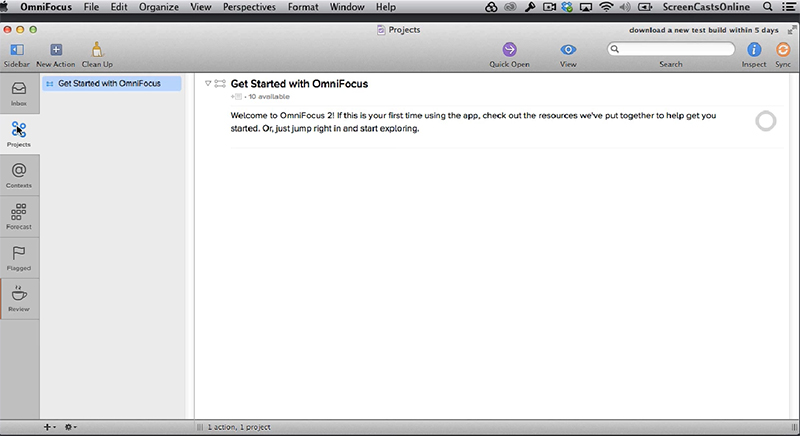Image resolution: width=800 pixels, height=436 pixels.
Task: Collapse the Get Started with OmniFocus project
Action: point(208,83)
